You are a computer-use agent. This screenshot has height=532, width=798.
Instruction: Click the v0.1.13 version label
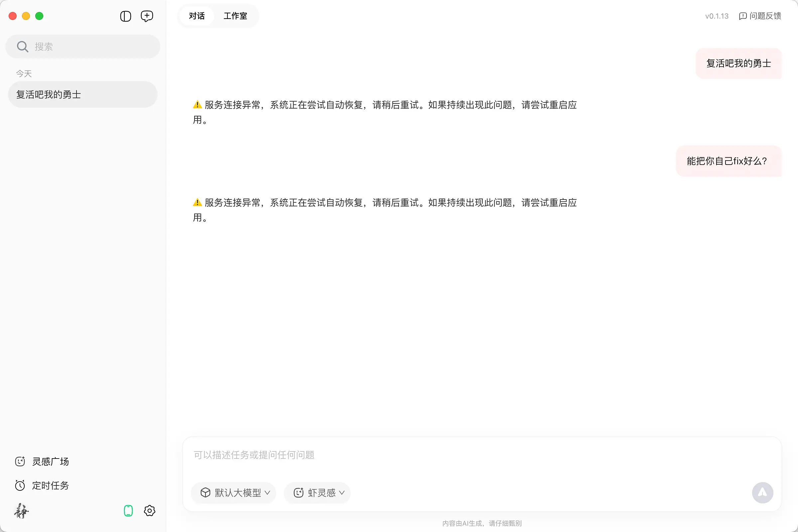[x=716, y=16]
